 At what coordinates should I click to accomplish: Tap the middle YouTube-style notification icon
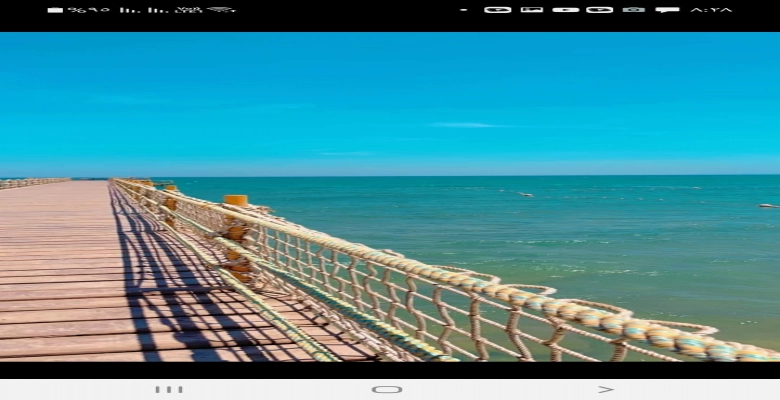coord(565,10)
